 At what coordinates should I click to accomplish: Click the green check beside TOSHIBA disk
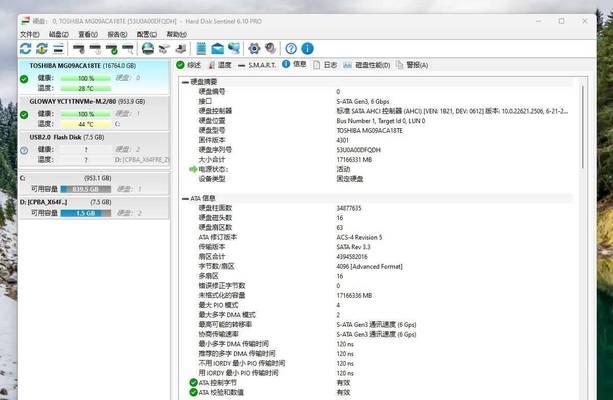click(x=24, y=79)
